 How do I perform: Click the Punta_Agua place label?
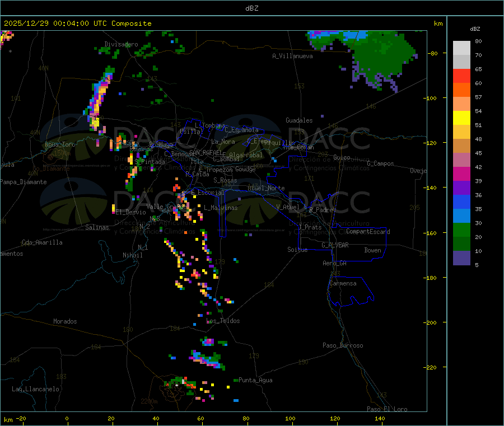point(255,380)
